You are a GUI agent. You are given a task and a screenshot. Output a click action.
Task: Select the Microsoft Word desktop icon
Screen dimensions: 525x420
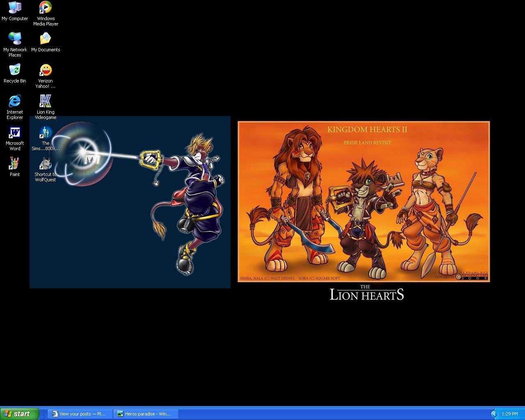click(x=15, y=133)
